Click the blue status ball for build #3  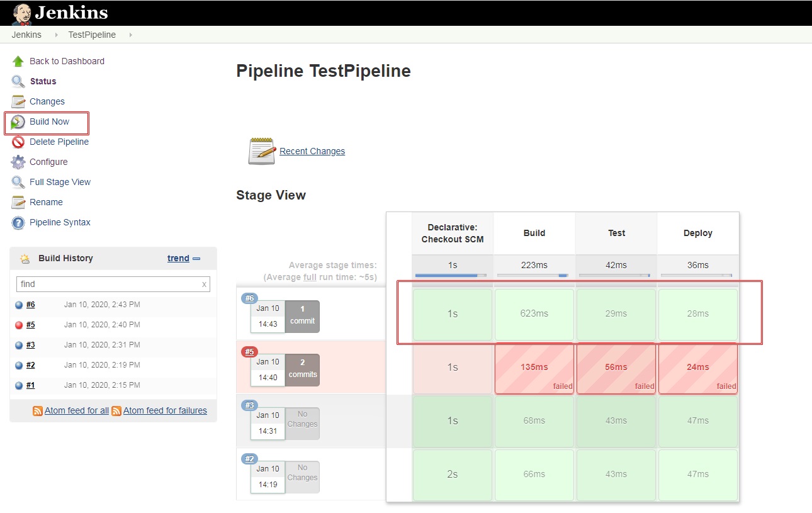point(19,345)
